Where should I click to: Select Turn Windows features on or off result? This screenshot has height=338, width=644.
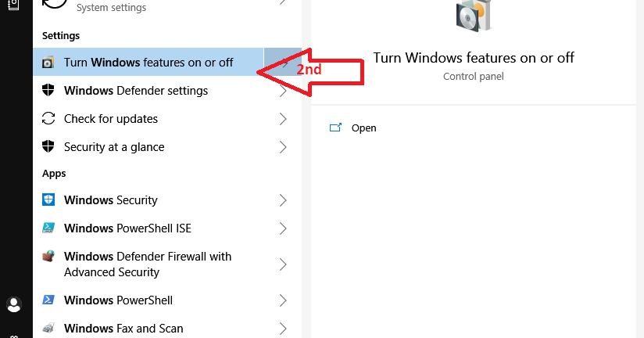coord(148,62)
